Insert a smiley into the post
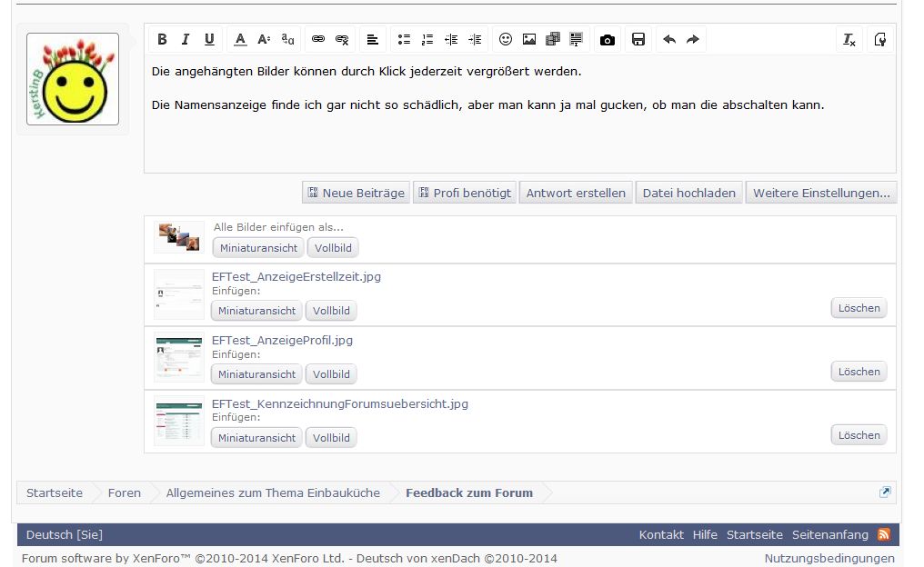 point(506,39)
